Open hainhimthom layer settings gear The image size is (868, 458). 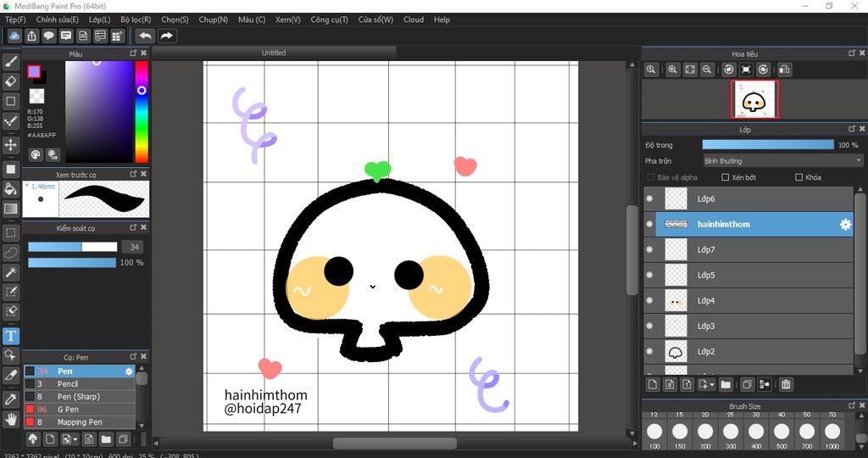[x=845, y=224]
